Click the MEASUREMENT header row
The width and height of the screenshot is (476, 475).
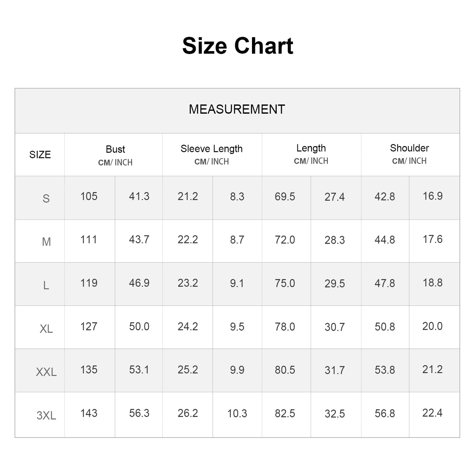pyautogui.click(x=237, y=109)
